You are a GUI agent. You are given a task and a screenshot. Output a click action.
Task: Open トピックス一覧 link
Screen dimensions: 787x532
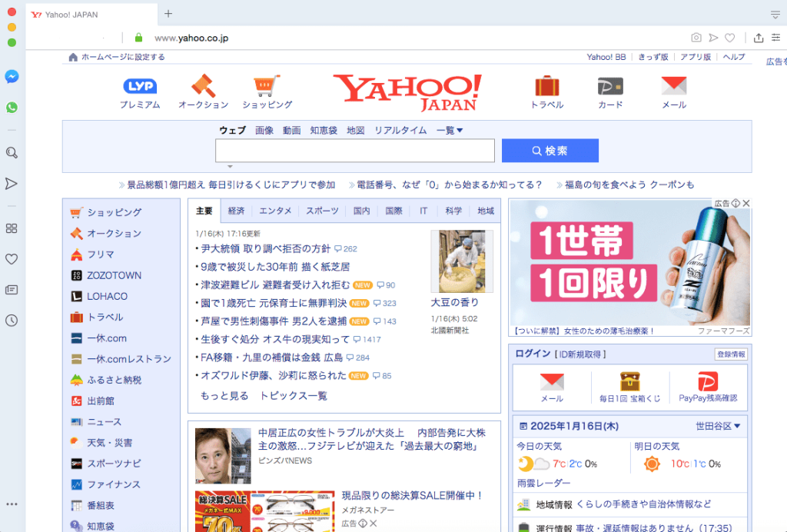point(294,396)
